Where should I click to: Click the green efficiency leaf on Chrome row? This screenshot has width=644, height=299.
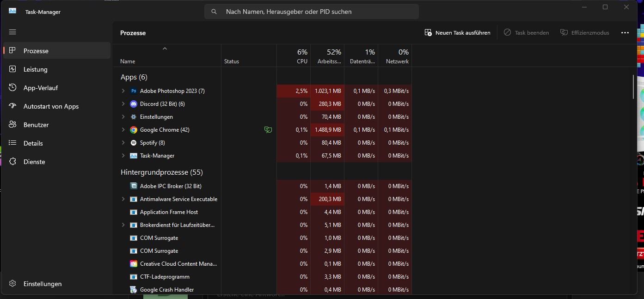click(268, 130)
